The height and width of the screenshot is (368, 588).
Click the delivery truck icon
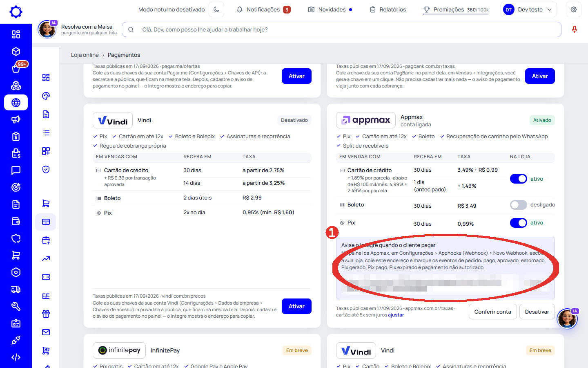[x=16, y=289]
